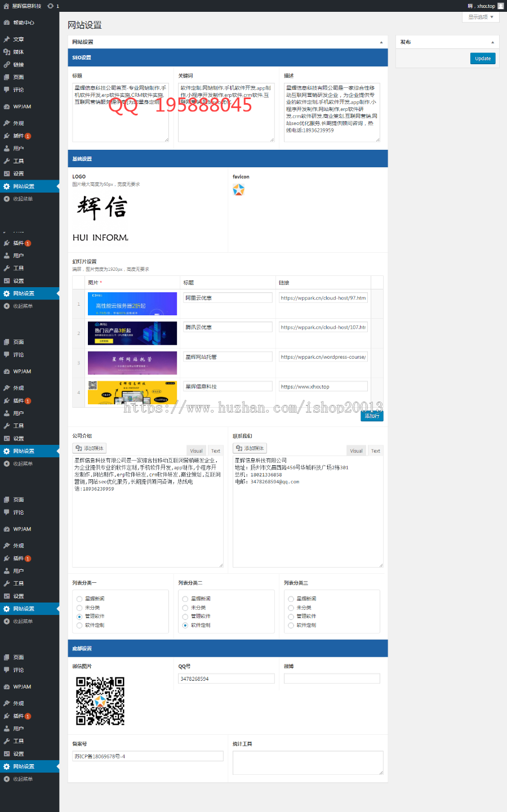Click the 描述 textarea resize handle
507x812 pixels.
click(x=377, y=139)
